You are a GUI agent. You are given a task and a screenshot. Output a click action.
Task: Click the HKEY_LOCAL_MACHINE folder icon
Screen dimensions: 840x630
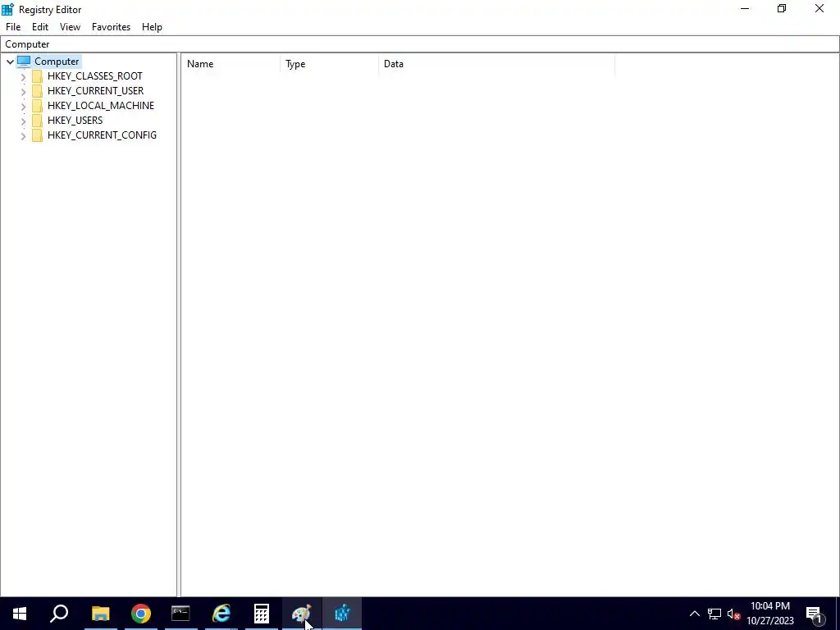point(37,106)
